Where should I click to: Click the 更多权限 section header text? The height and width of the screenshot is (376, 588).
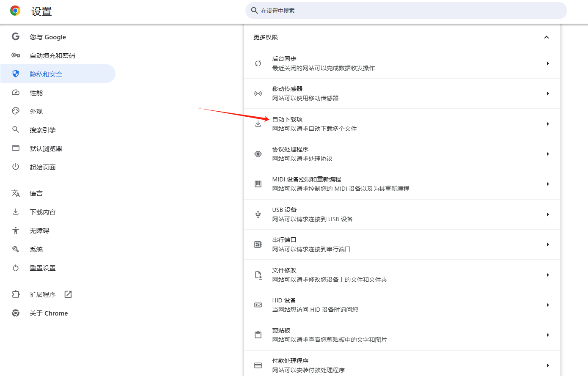click(x=266, y=37)
